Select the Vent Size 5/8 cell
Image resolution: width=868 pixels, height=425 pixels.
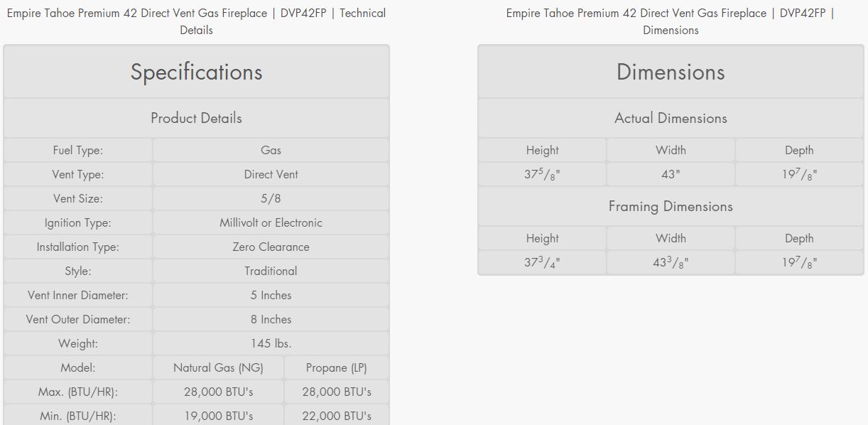click(271, 198)
